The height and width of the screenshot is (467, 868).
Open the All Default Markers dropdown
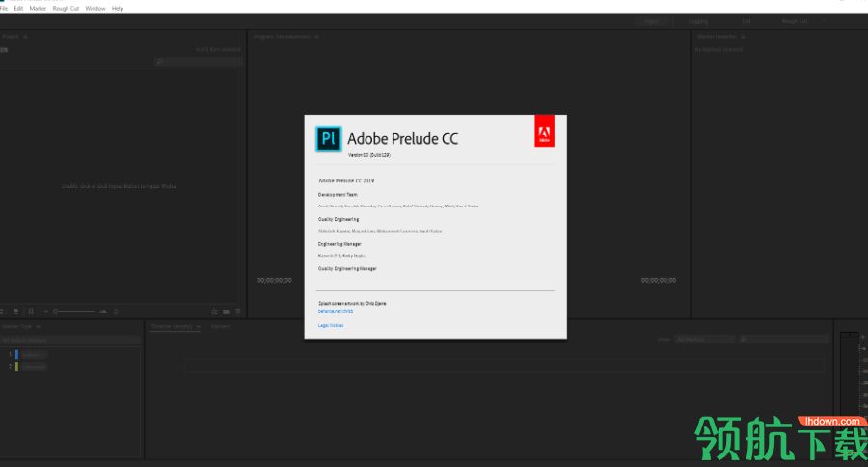coord(70,341)
